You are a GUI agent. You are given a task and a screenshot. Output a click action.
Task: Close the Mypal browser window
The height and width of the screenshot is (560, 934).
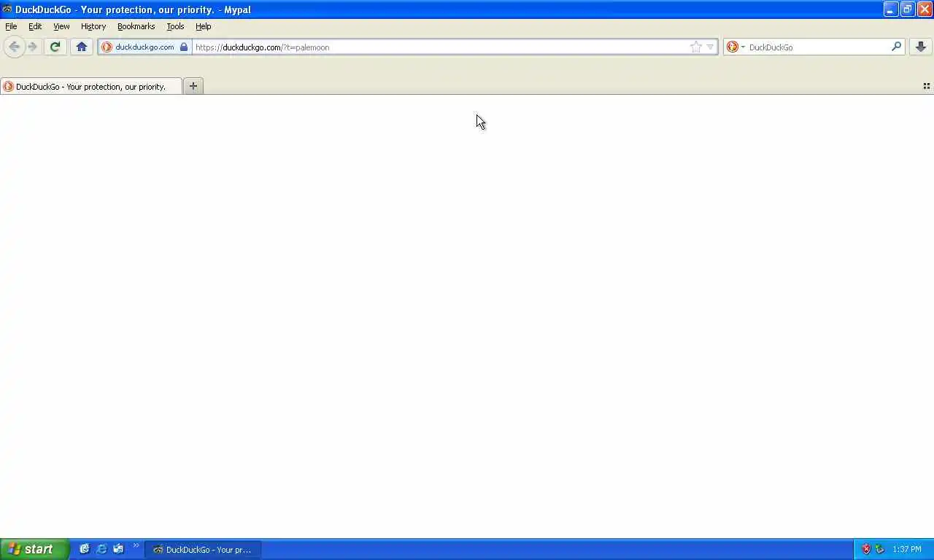coord(924,9)
